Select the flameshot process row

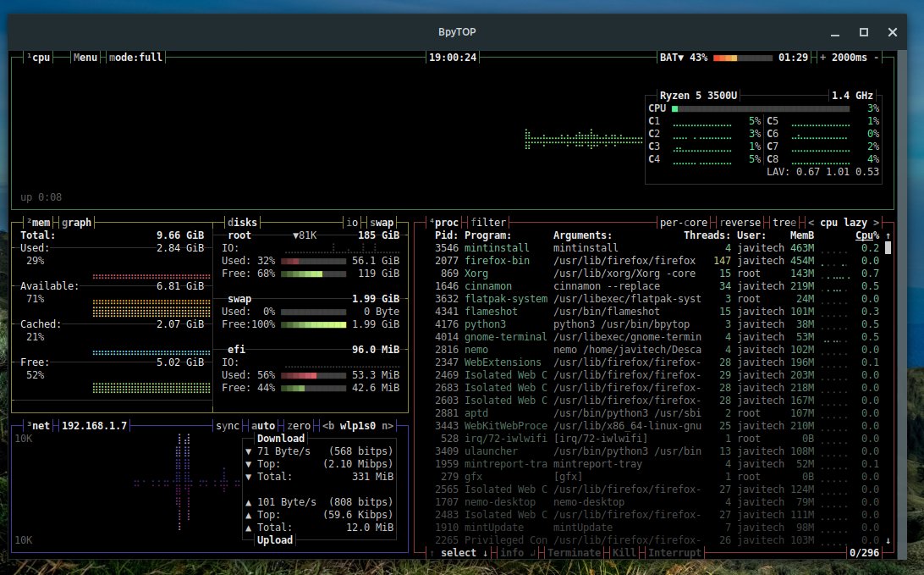coord(657,312)
